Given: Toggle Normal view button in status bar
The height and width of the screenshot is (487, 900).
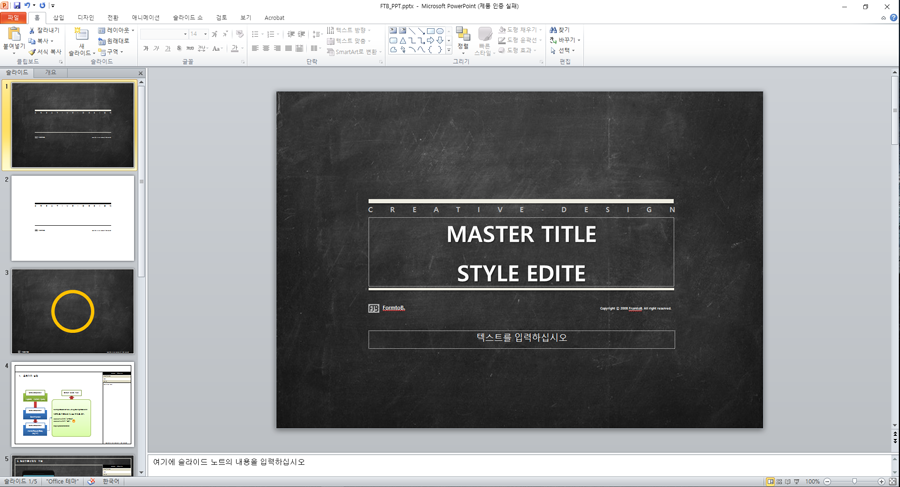Looking at the screenshot, I should [x=770, y=481].
